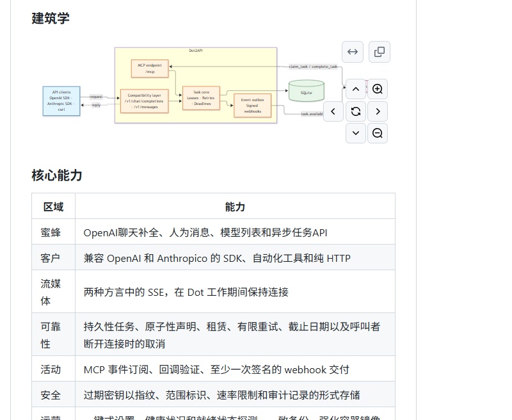Pan the diagram left
The height and width of the screenshot is (420, 512).
[333, 111]
